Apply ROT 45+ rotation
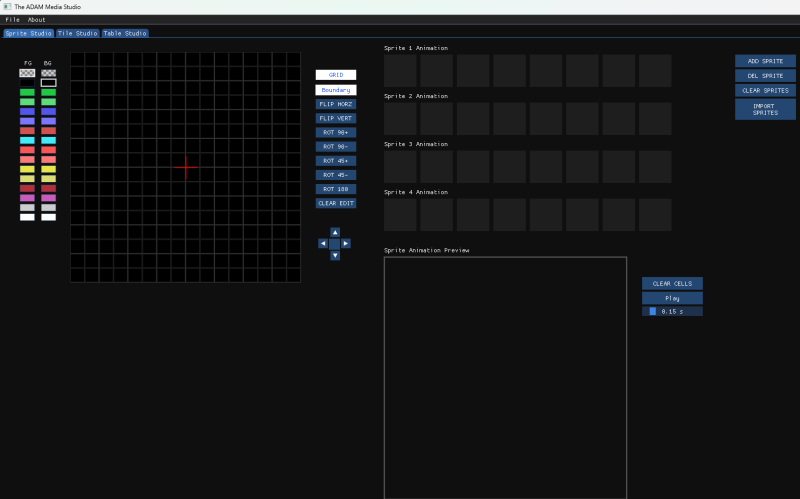This screenshot has height=499, width=800. [336, 161]
